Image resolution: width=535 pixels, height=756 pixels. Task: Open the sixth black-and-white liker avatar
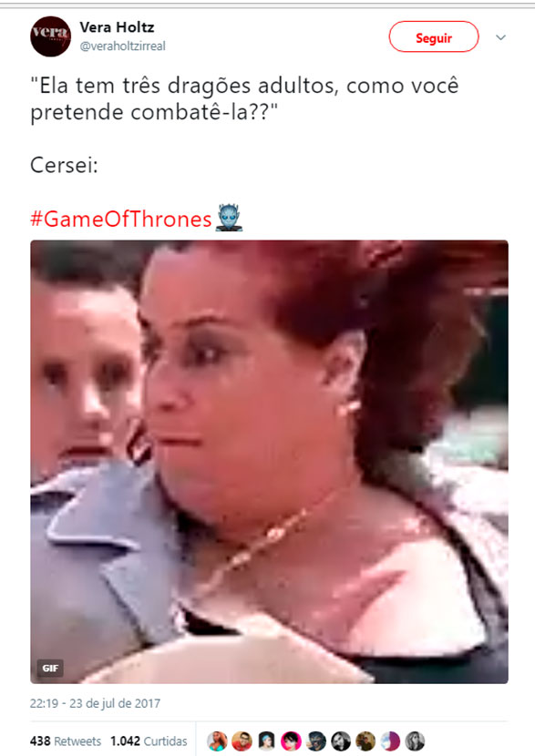341,741
